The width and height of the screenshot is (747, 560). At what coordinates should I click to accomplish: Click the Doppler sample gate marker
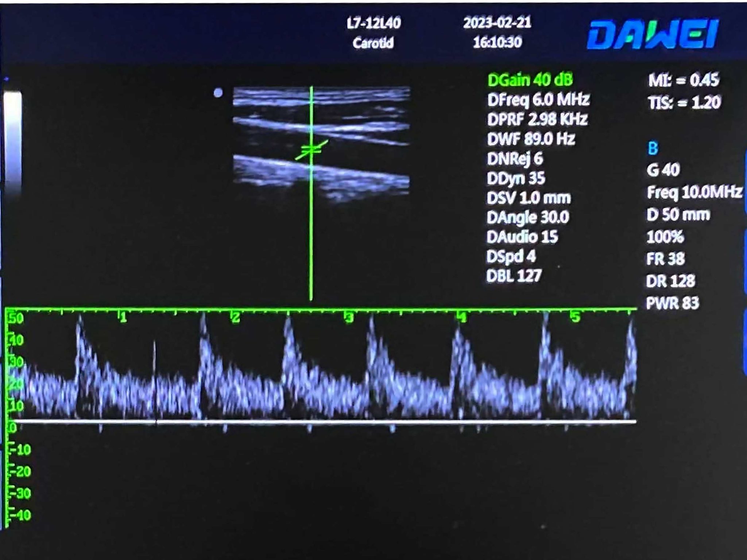pyautogui.click(x=311, y=149)
